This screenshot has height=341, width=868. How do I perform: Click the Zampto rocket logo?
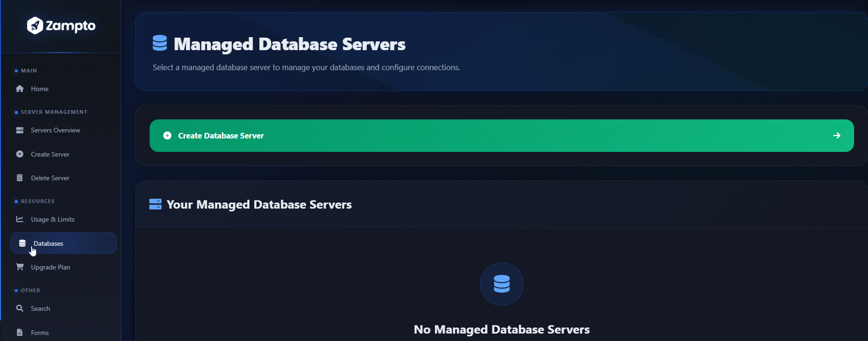[x=35, y=26]
